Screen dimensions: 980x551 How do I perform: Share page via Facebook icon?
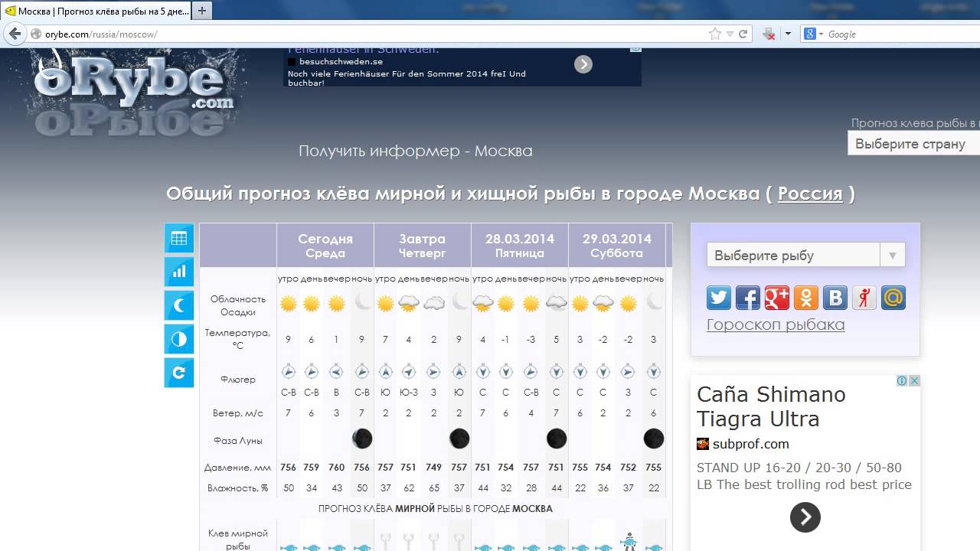point(748,297)
